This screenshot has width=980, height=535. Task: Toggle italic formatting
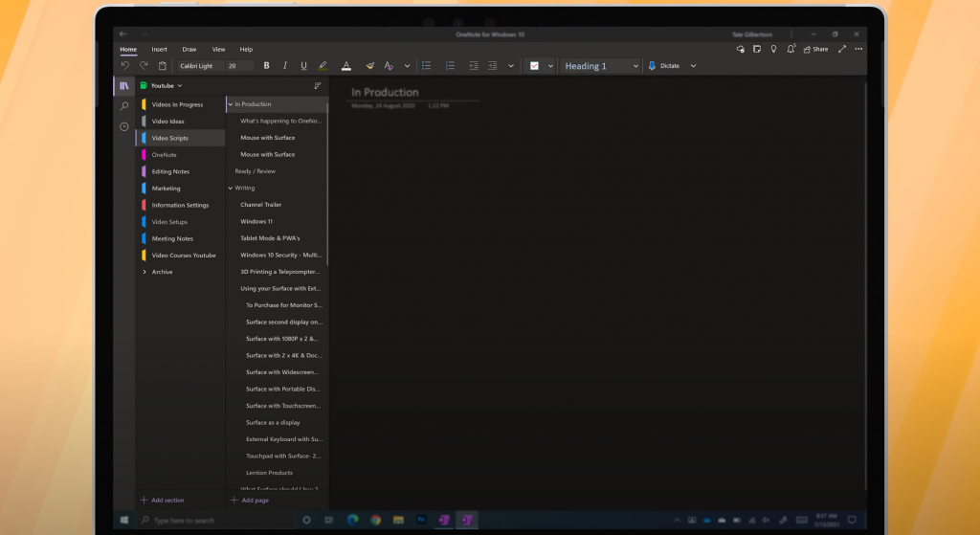coord(285,66)
